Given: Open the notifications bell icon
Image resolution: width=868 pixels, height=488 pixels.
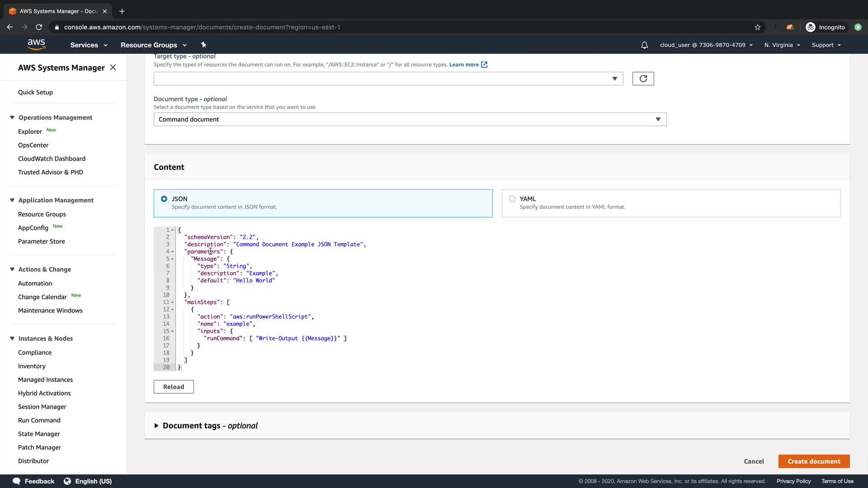Looking at the screenshot, I should click(x=644, y=45).
